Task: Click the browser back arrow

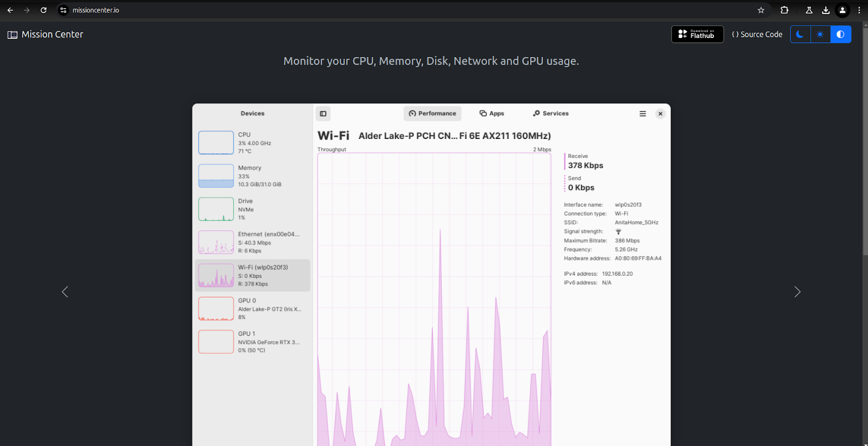Action: point(10,10)
